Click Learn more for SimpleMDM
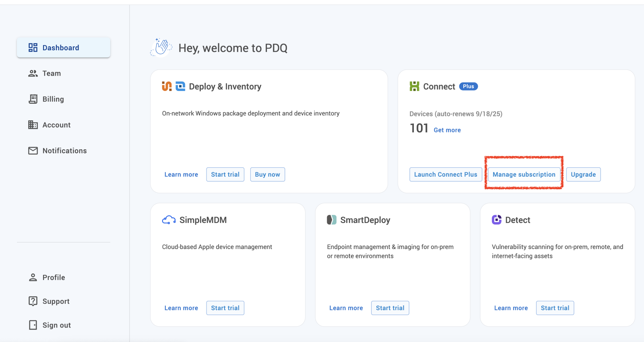Image resolution: width=644 pixels, height=342 pixels. coord(181,308)
